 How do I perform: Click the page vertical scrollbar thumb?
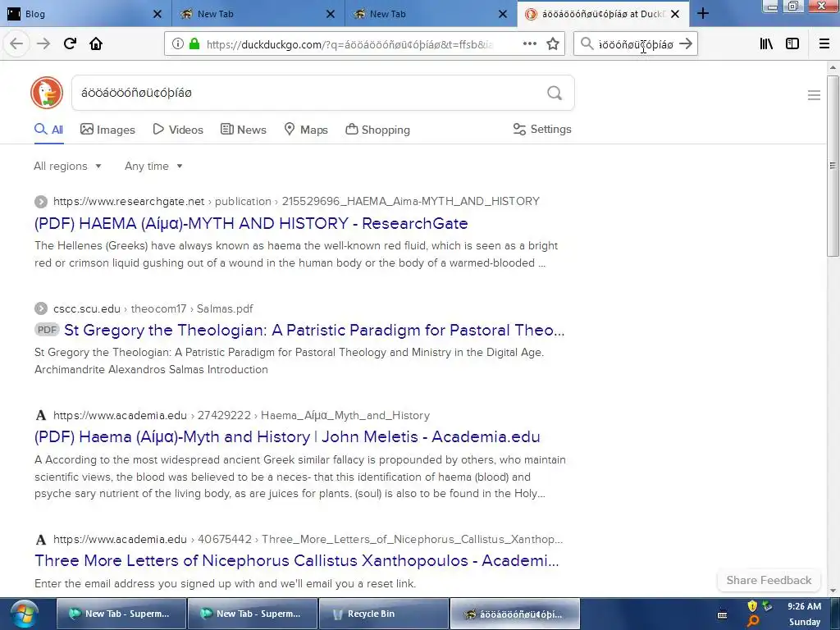coord(833,166)
